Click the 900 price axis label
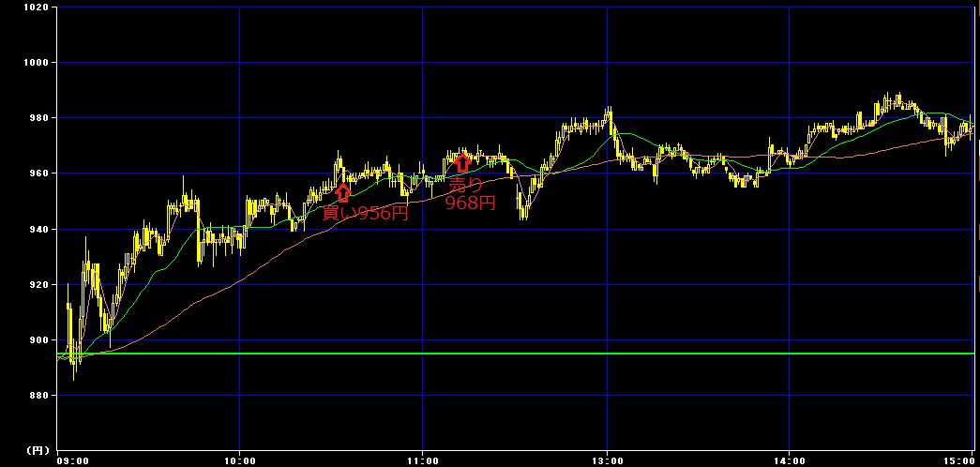 click(40, 340)
